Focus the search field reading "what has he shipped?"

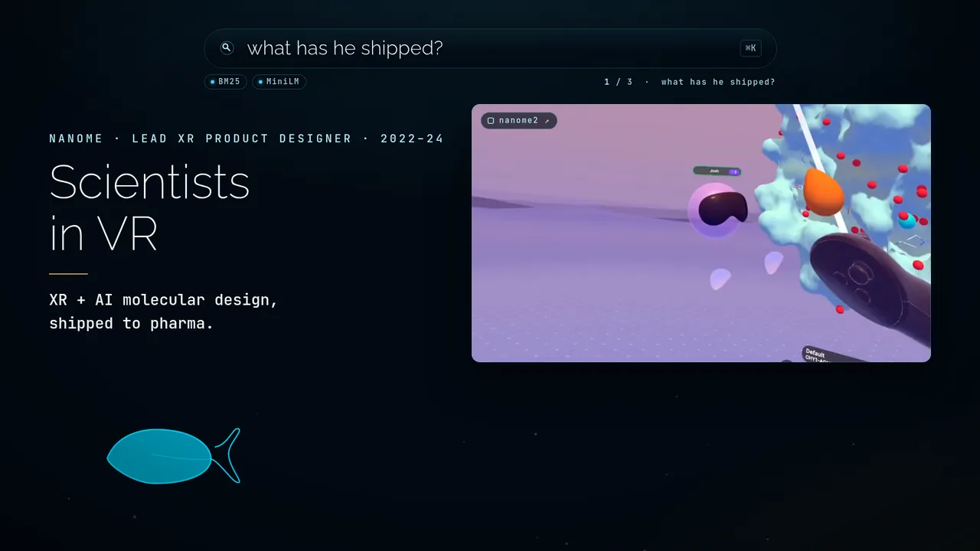click(490, 48)
